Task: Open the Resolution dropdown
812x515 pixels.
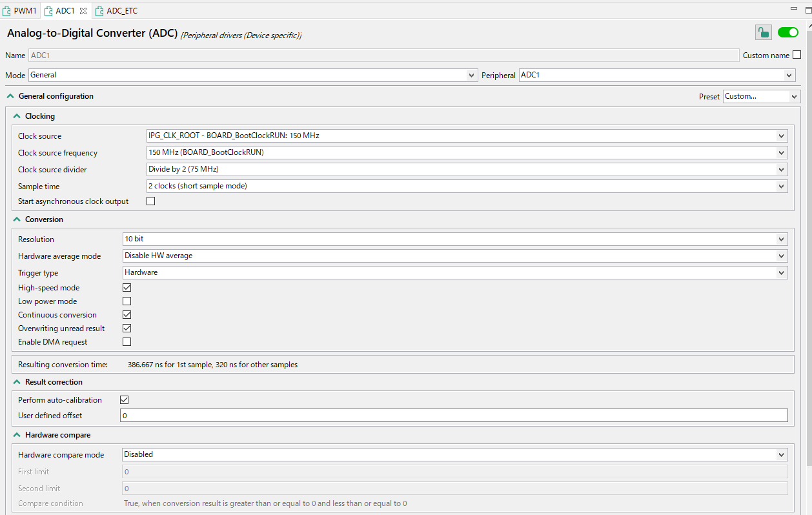Action: coord(780,239)
